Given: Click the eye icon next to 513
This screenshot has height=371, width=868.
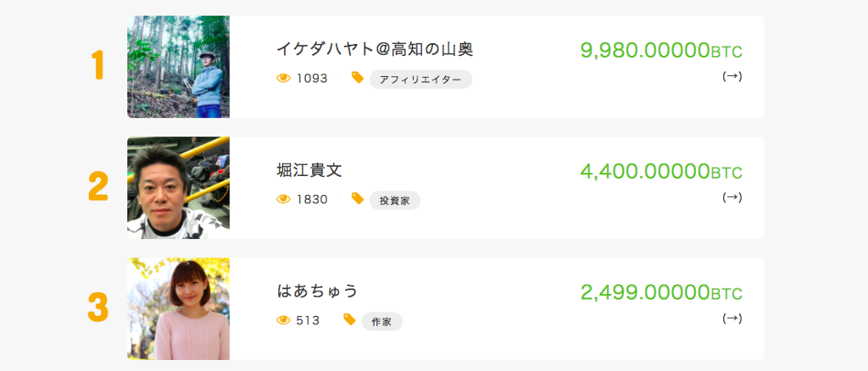Looking at the screenshot, I should [283, 320].
